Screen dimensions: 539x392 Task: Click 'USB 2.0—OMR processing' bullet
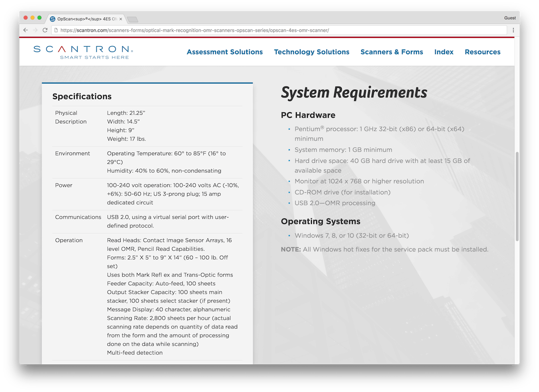pos(335,203)
